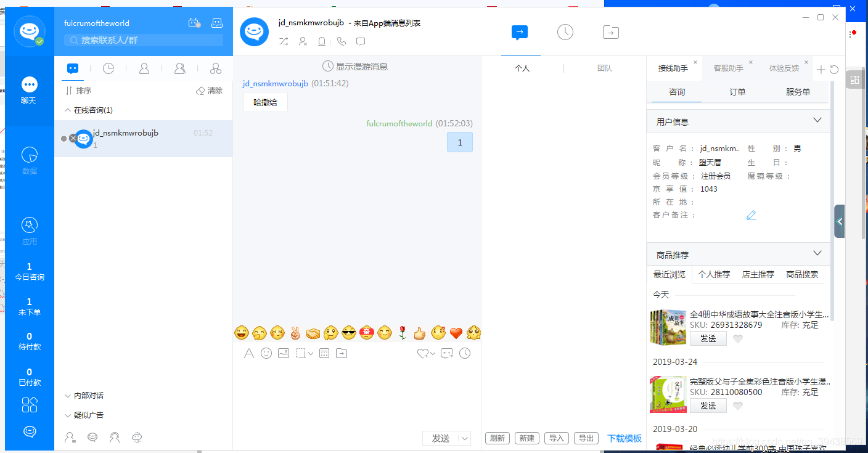Click the 清除 clear button
868x453 pixels.
209,91
